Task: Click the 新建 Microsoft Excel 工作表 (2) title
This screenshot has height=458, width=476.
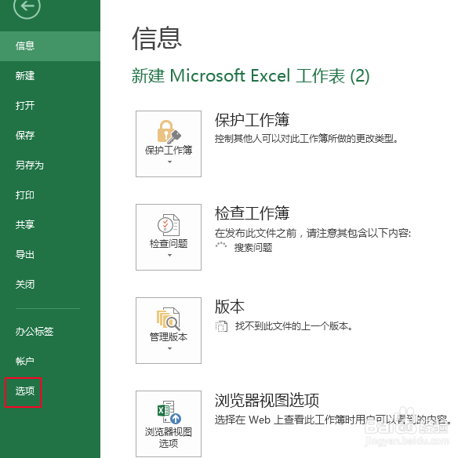Action: pos(250,76)
